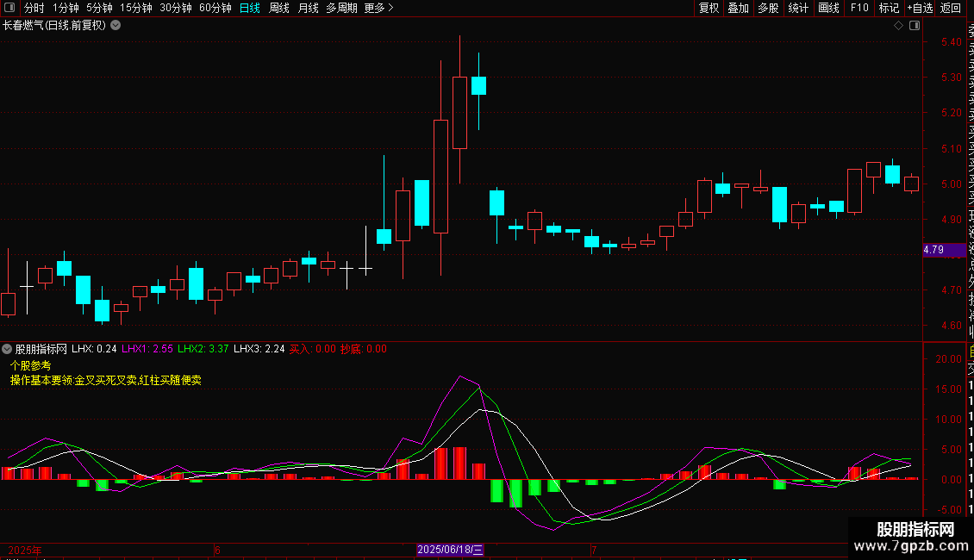
Task: Click the LHX2: 3.37 value label
Action: 203,349
